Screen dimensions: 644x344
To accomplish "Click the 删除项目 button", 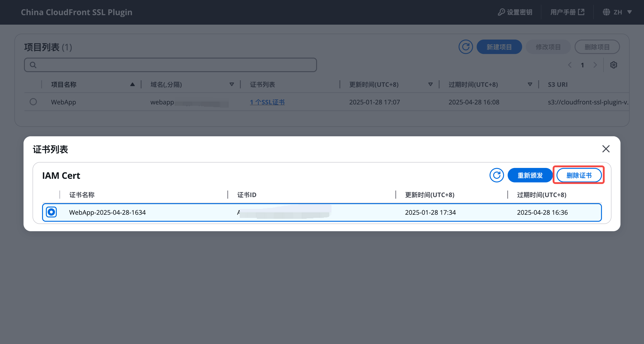I will click(x=597, y=47).
